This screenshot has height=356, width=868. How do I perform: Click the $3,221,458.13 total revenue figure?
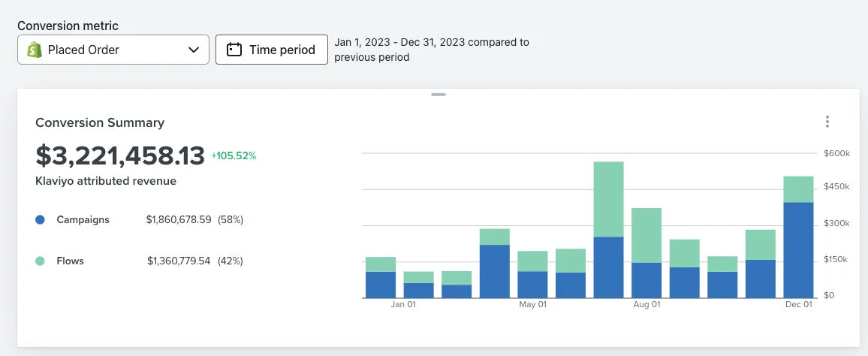[x=120, y=155]
